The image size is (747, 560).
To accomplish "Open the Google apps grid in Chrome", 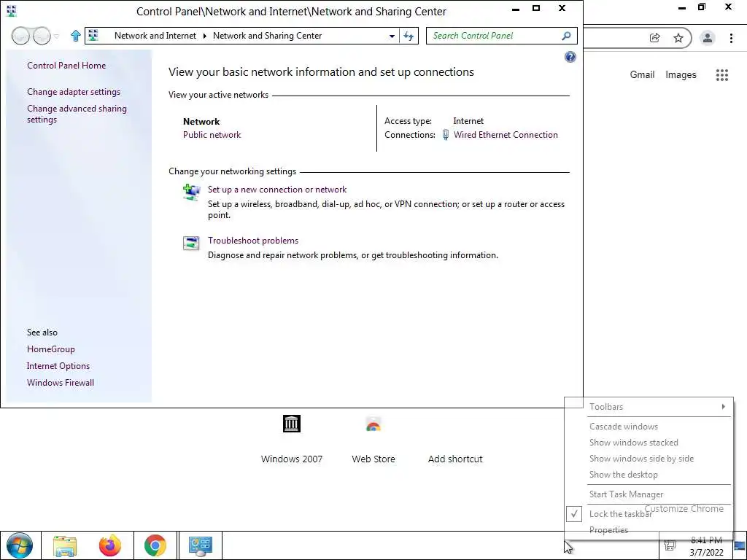I will click(x=721, y=75).
